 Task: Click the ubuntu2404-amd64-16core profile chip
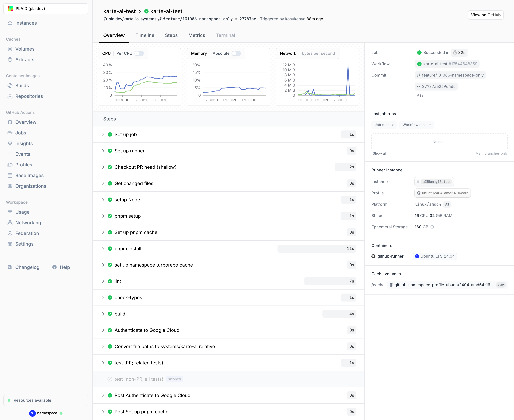[442, 193]
